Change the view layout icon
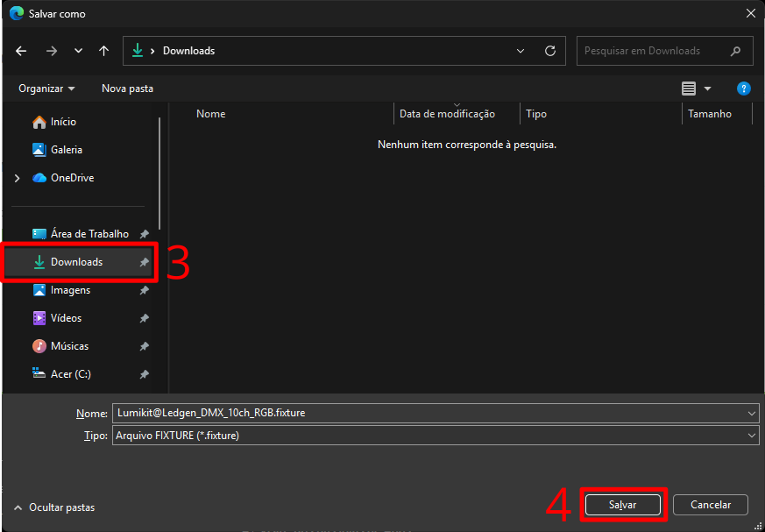The image size is (765, 532). (689, 89)
